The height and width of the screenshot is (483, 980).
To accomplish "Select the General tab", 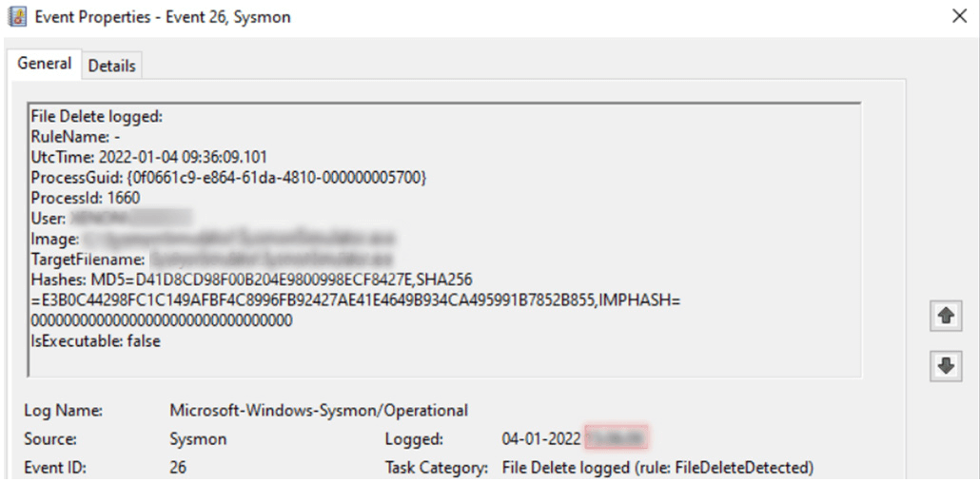I will pos(44,64).
